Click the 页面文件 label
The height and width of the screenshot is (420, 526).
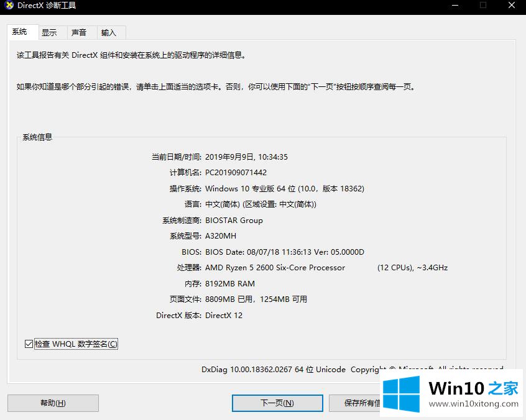click(x=185, y=299)
